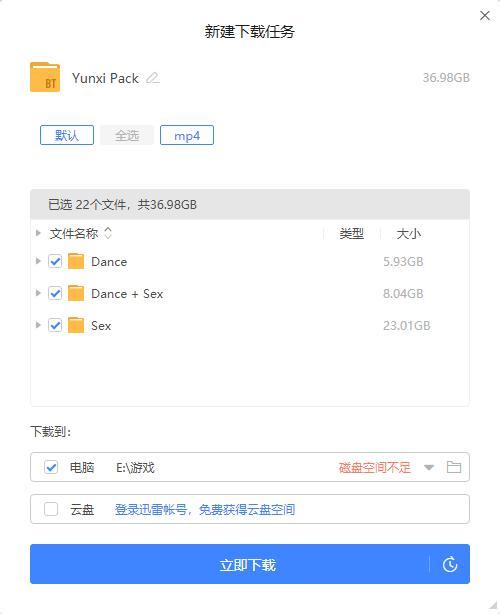Uncheck the Dance folder checkbox
This screenshot has height=614, width=500.
pyautogui.click(x=55, y=261)
